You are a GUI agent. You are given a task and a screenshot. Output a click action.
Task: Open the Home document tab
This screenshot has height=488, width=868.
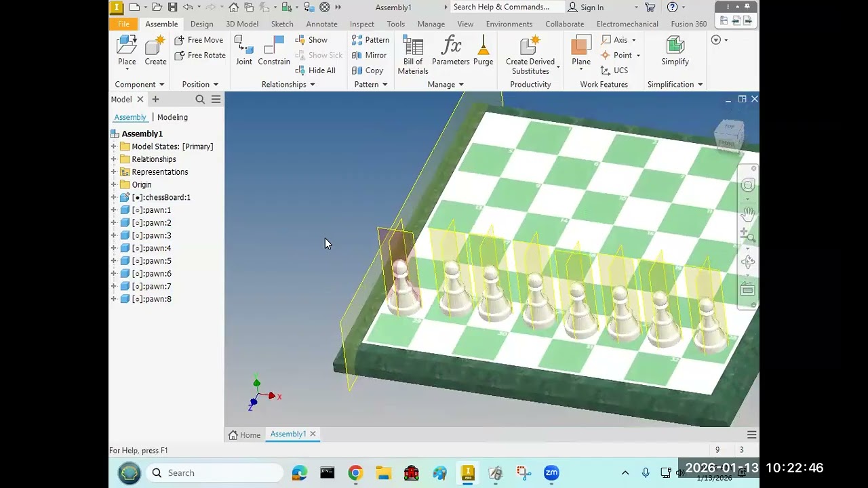[245, 434]
